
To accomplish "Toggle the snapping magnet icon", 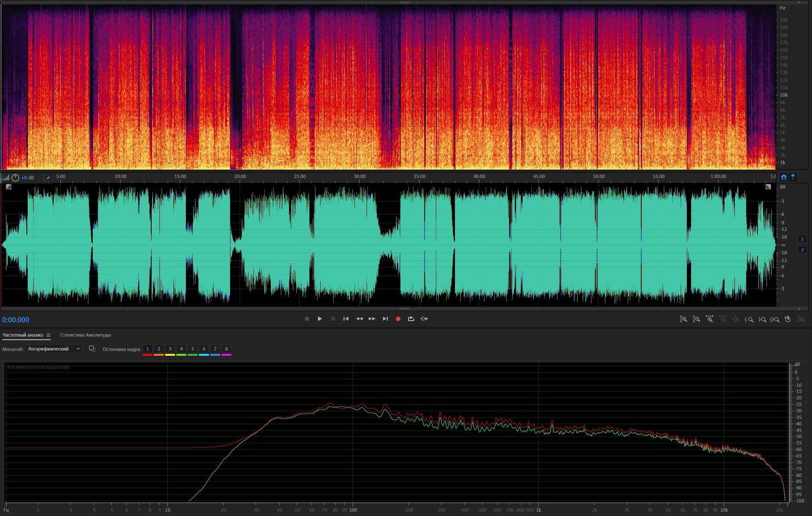I will pos(783,177).
